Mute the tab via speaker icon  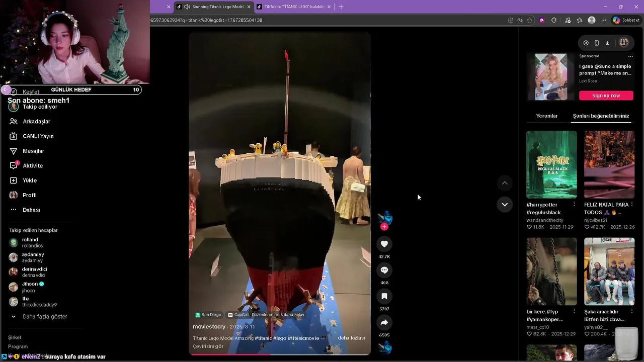tap(187, 7)
